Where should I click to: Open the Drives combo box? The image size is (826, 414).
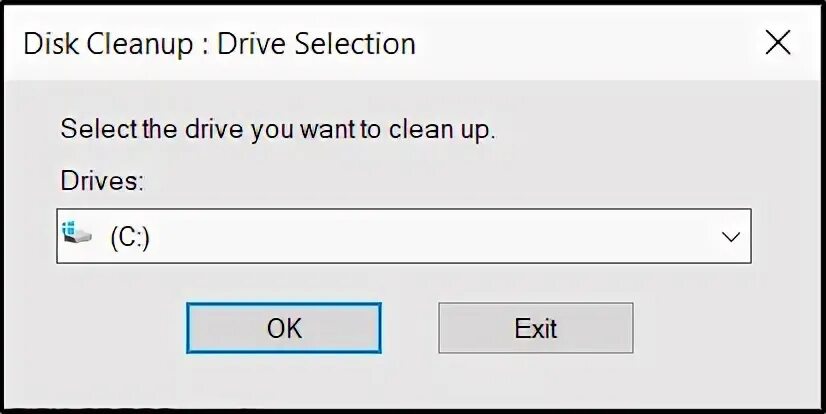(403, 236)
